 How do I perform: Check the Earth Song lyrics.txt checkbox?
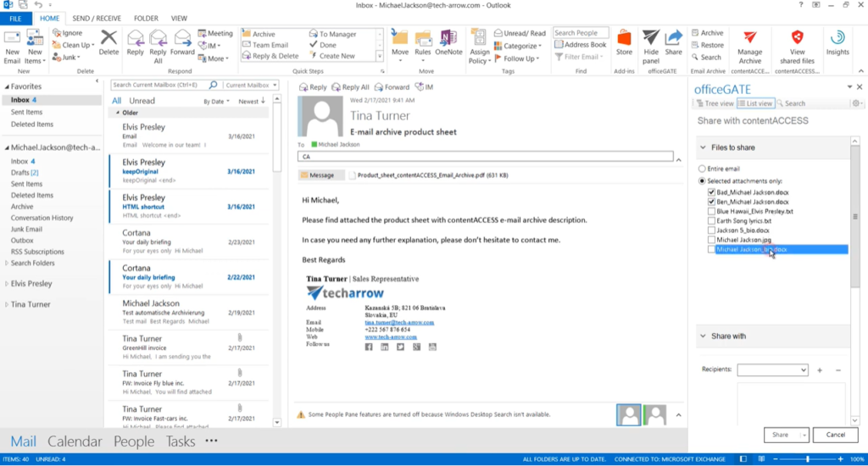point(712,221)
